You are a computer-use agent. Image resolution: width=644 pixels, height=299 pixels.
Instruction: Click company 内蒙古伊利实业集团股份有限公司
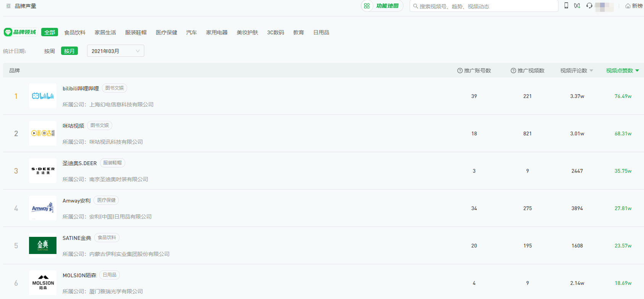129,254
